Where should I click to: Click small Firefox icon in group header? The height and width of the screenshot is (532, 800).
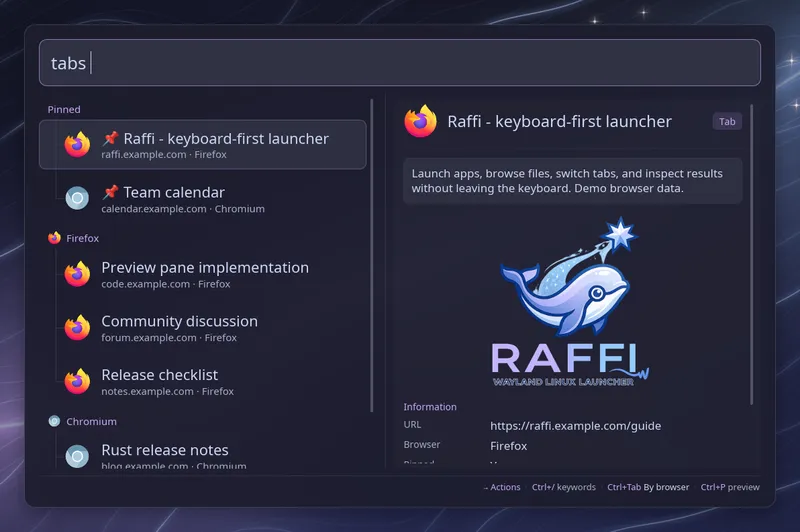tap(54, 238)
